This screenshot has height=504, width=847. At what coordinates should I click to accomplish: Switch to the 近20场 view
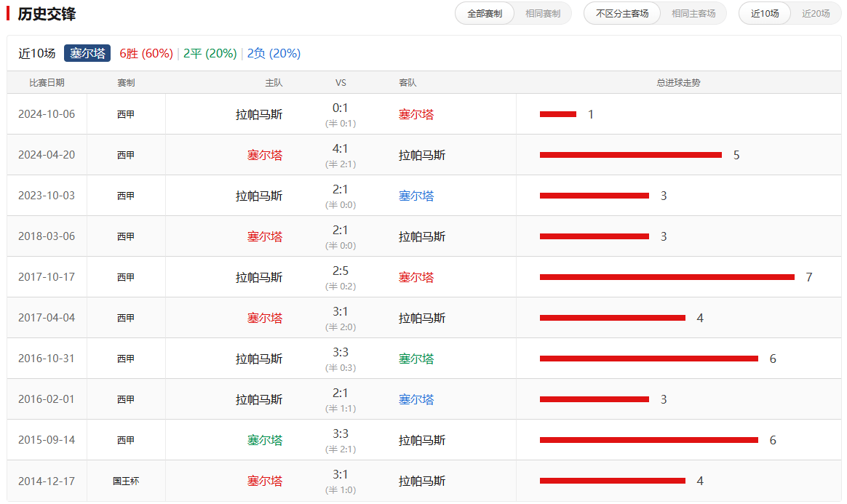click(817, 12)
